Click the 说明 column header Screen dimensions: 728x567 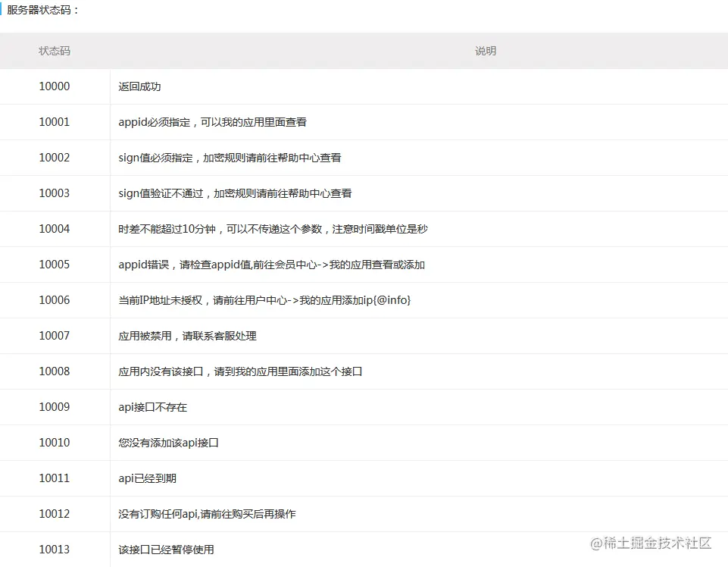486,51
